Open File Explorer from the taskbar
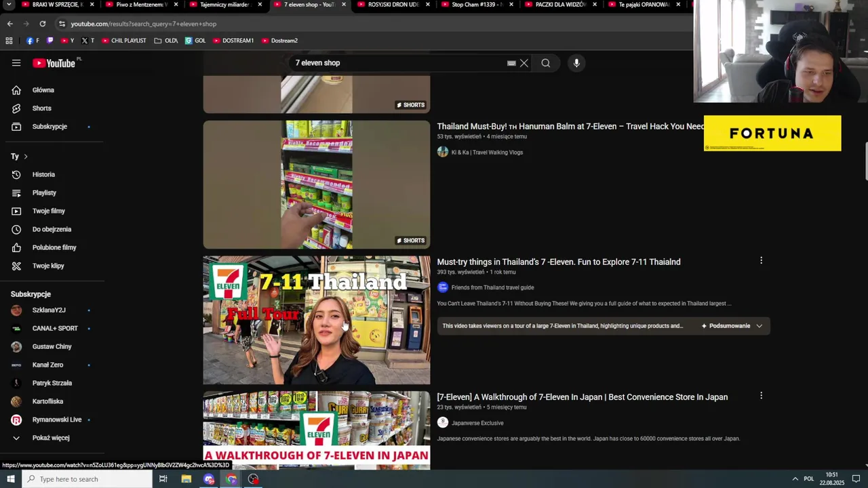868x488 pixels. click(x=186, y=479)
